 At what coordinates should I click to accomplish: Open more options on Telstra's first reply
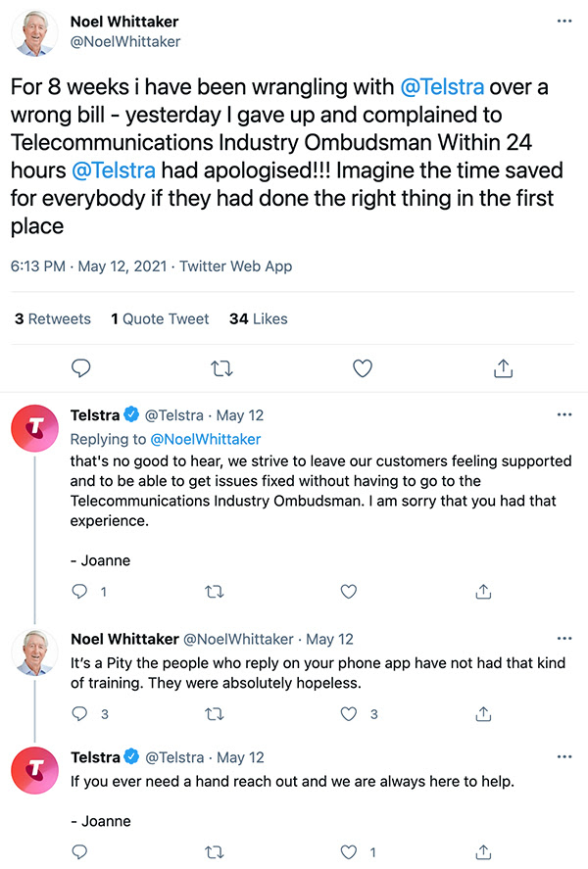pyautogui.click(x=563, y=414)
